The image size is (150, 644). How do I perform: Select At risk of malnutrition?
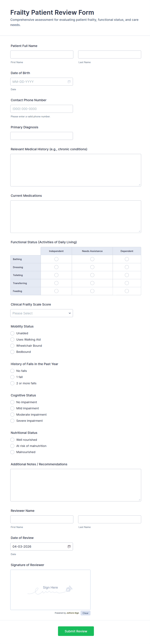coord(12,446)
